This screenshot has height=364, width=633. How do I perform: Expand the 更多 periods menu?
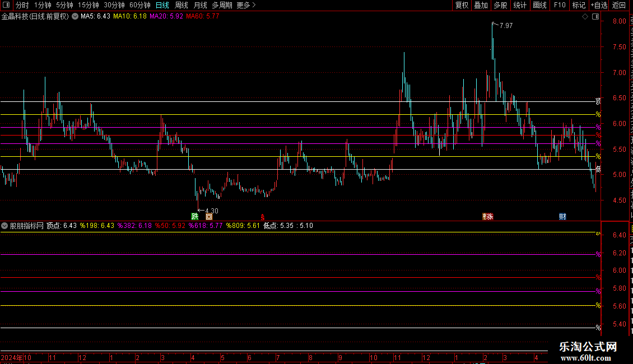click(x=246, y=5)
